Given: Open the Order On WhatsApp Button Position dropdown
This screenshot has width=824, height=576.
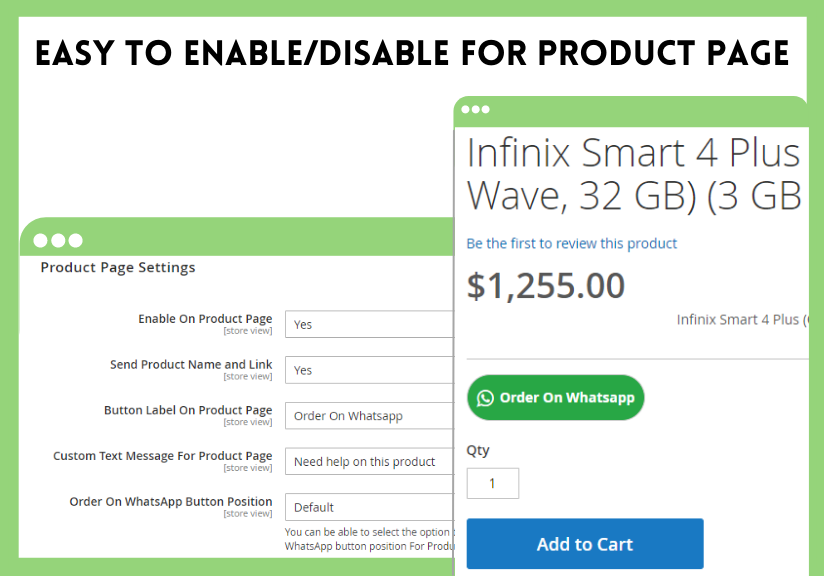Looking at the screenshot, I should (x=369, y=507).
